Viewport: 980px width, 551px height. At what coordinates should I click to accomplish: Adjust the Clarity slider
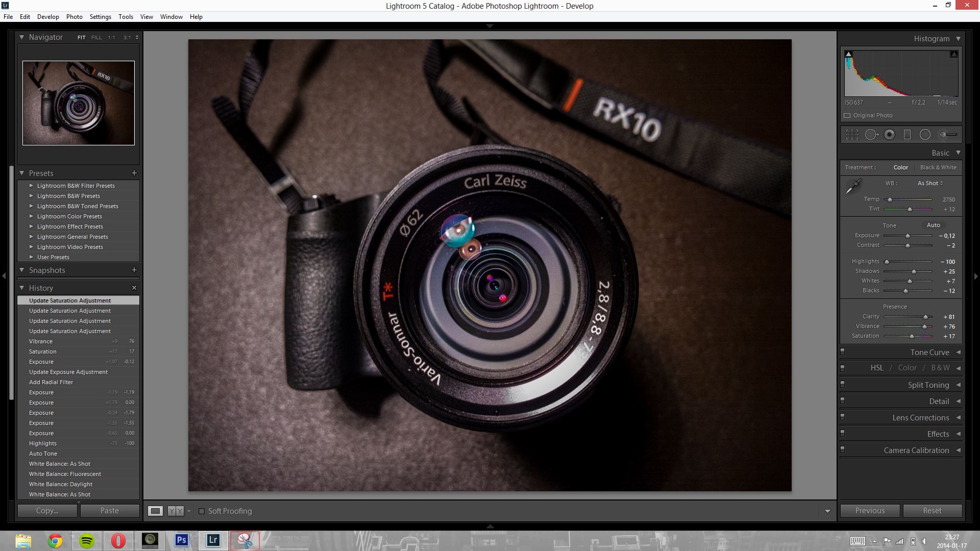pos(908,317)
